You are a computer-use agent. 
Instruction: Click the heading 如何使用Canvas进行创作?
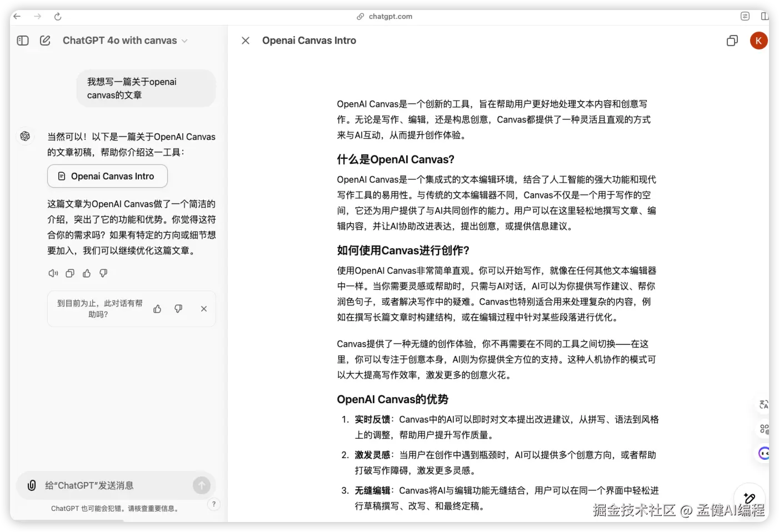pos(403,250)
